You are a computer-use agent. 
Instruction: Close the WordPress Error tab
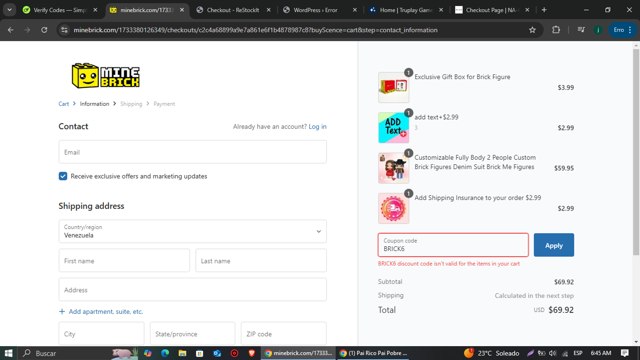[355, 10]
